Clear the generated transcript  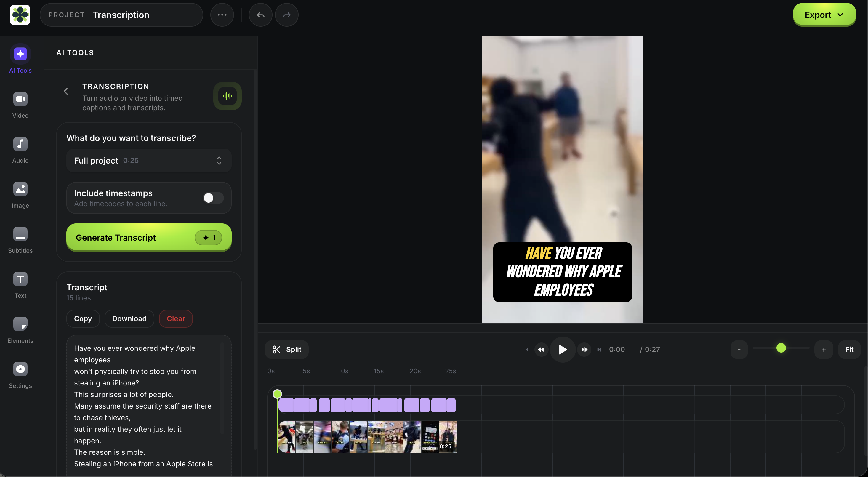pyautogui.click(x=176, y=318)
